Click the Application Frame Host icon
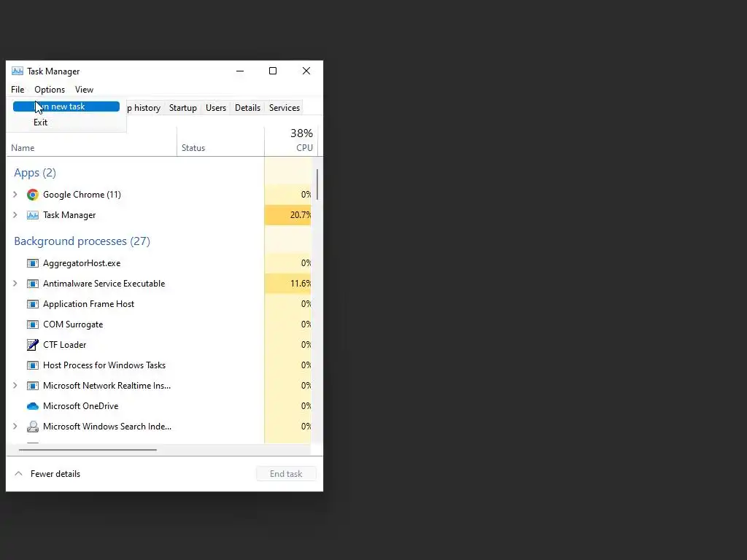 tap(32, 304)
